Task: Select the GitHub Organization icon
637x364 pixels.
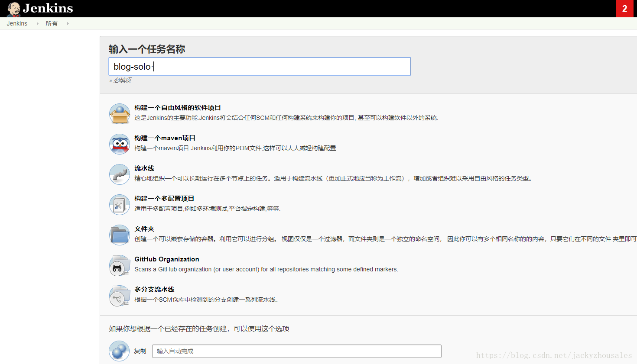Action: [120, 265]
